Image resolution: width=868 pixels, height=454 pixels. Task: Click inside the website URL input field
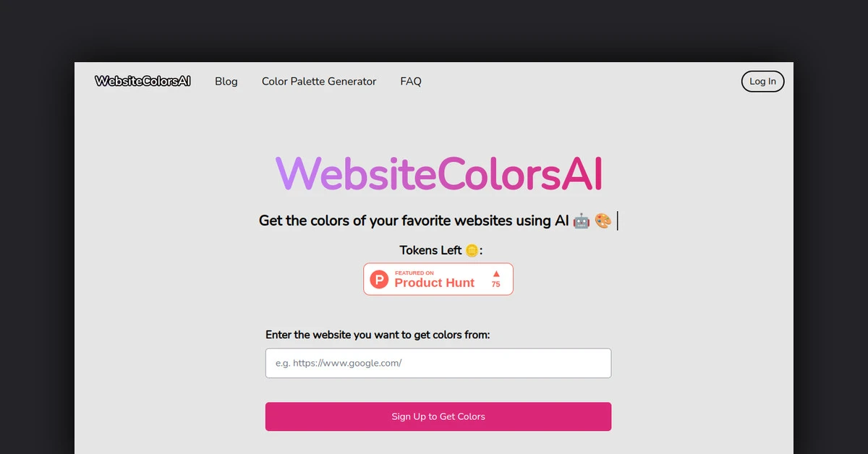pos(438,363)
